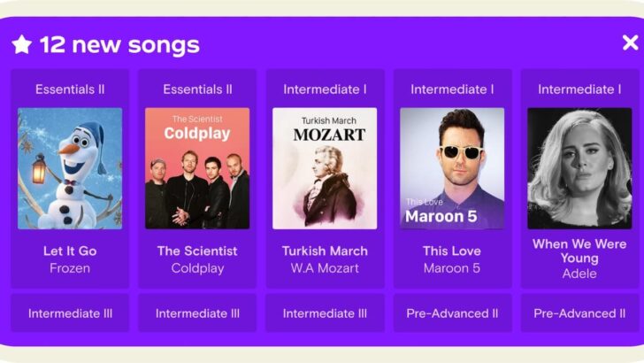Close the 12 new songs panel
This screenshot has width=644, height=363.
pos(630,42)
